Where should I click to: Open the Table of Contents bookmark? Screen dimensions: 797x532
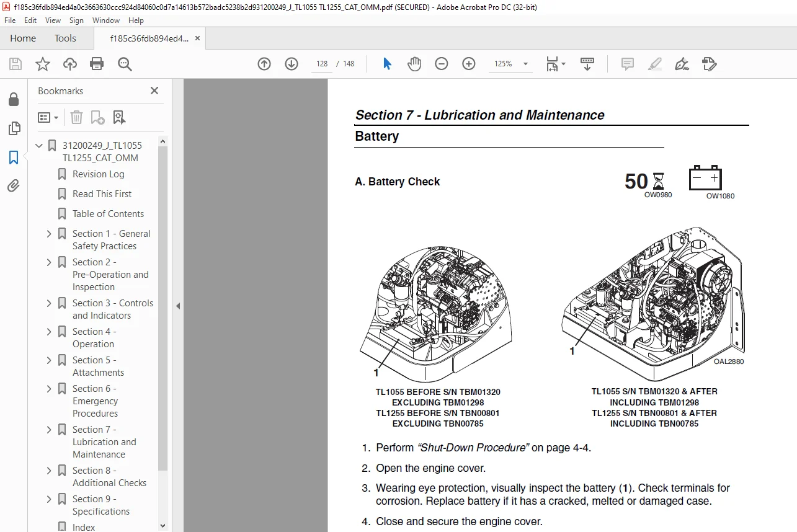[x=108, y=214]
